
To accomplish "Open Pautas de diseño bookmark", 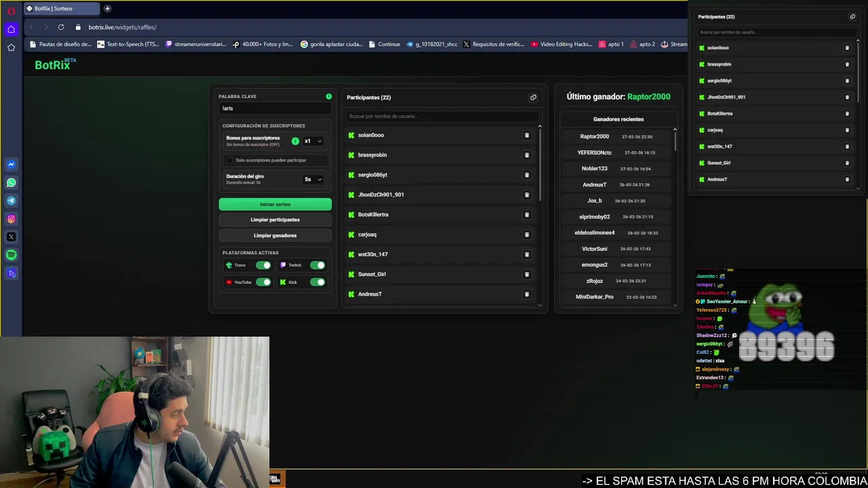I will coord(60,45).
